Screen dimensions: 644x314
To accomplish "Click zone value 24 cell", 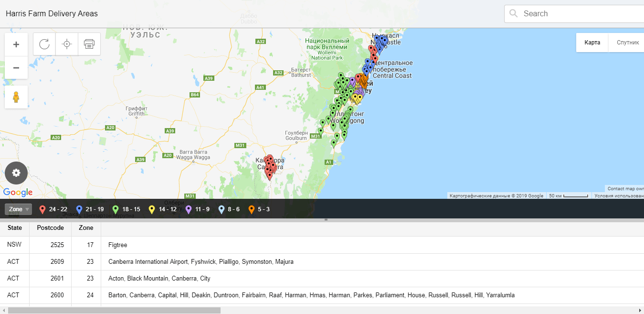I will point(86,295).
